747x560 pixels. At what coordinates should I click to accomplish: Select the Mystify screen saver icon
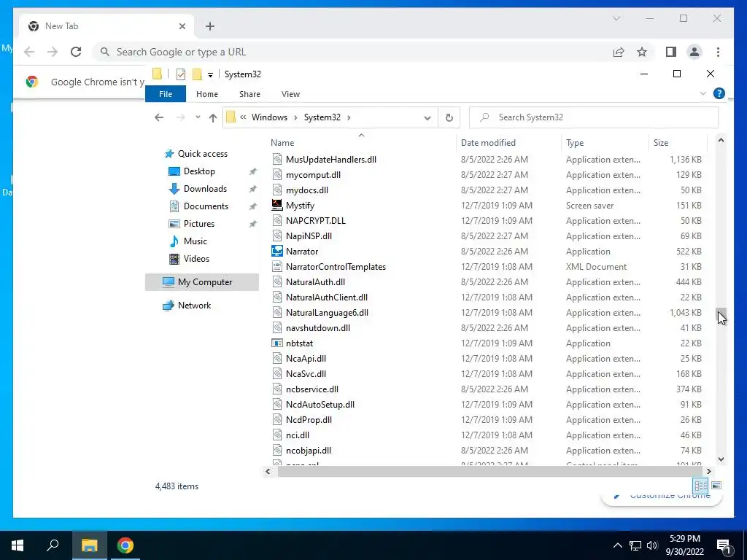pos(276,205)
